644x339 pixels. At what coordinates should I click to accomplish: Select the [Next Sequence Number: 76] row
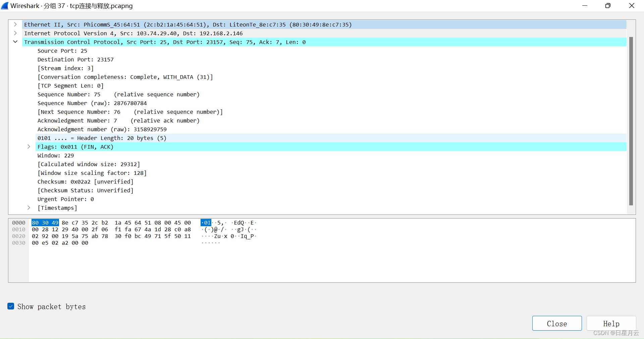(331, 112)
